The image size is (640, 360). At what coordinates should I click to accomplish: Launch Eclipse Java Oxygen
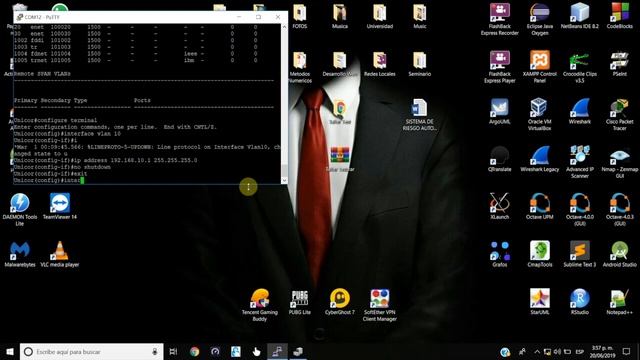[x=540, y=19]
